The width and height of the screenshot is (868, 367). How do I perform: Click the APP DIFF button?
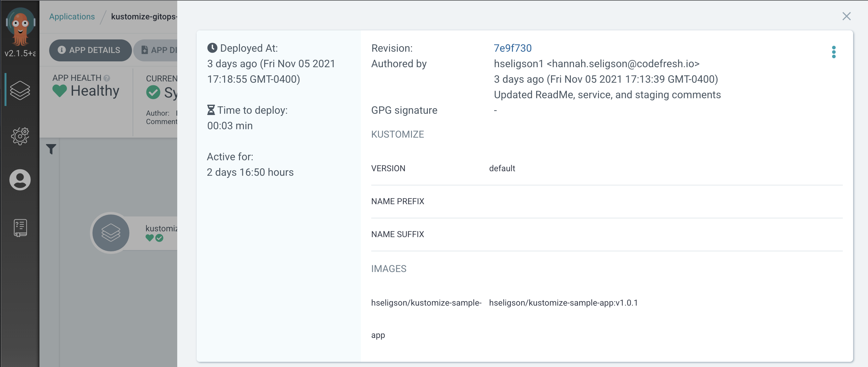coord(155,50)
